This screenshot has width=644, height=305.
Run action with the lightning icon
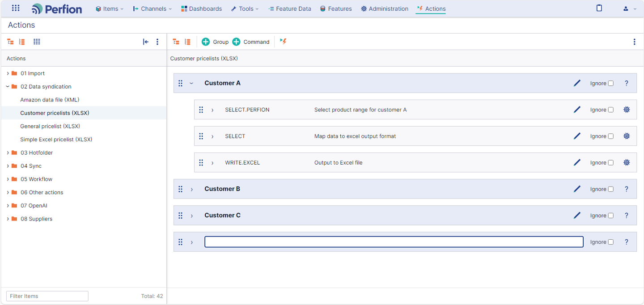[x=283, y=41]
